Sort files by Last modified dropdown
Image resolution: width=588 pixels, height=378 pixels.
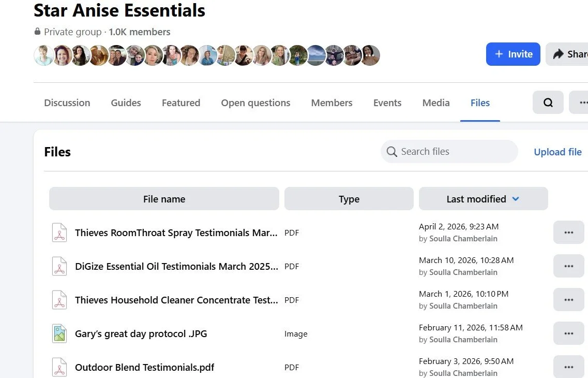coord(483,199)
